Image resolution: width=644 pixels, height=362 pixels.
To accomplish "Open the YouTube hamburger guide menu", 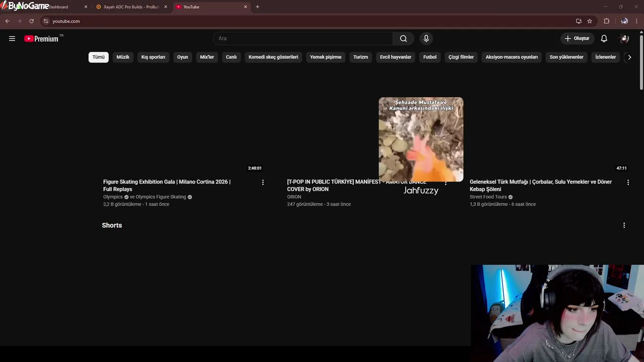I will [12, 39].
